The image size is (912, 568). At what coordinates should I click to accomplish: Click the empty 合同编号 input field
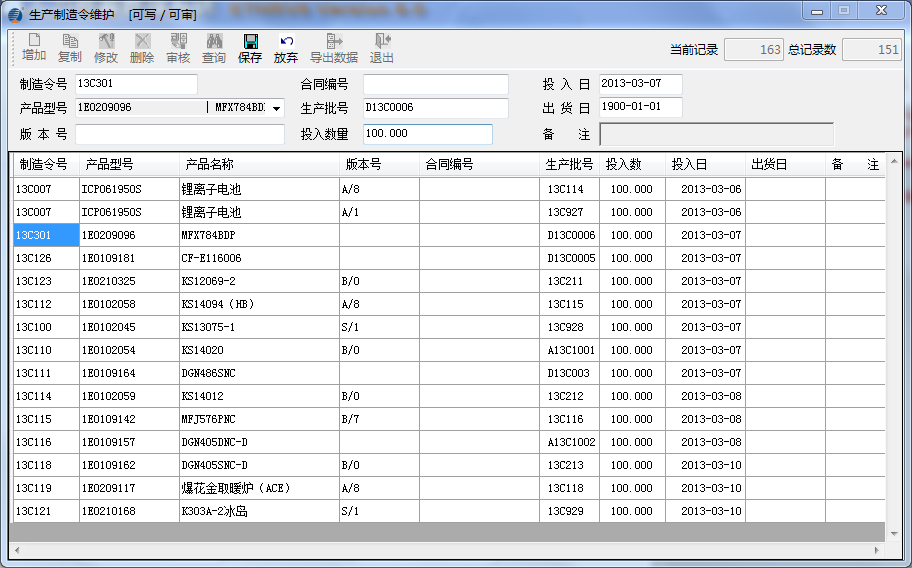(435, 84)
